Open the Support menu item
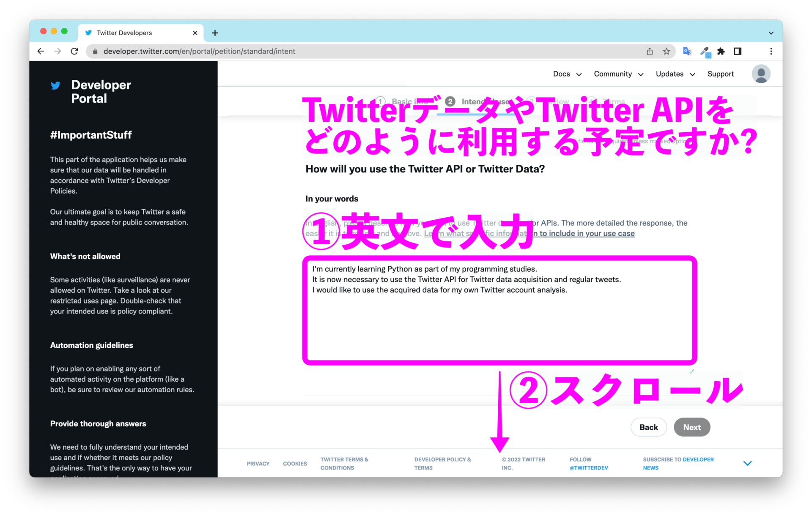 (x=721, y=74)
